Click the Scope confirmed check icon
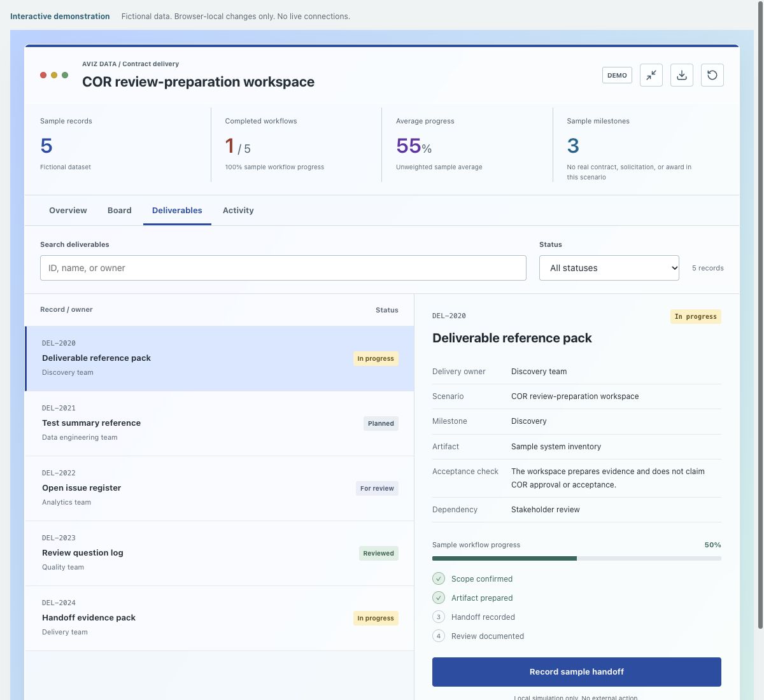Viewport: 764px width, 700px height. [439, 578]
